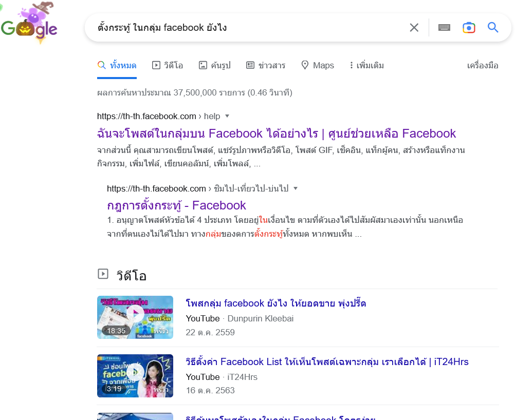Screen dimensions: 515x420
Task: Open the เพิ่มเติม more menu
Action: 367,65
